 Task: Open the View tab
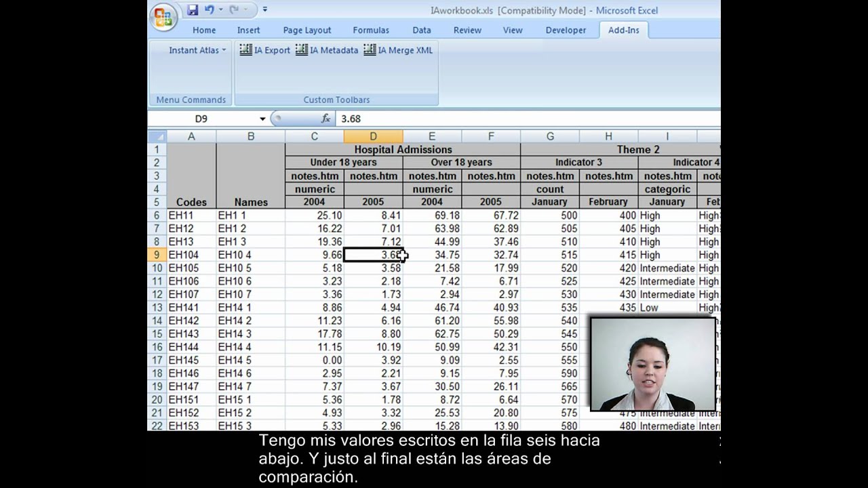[513, 30]
